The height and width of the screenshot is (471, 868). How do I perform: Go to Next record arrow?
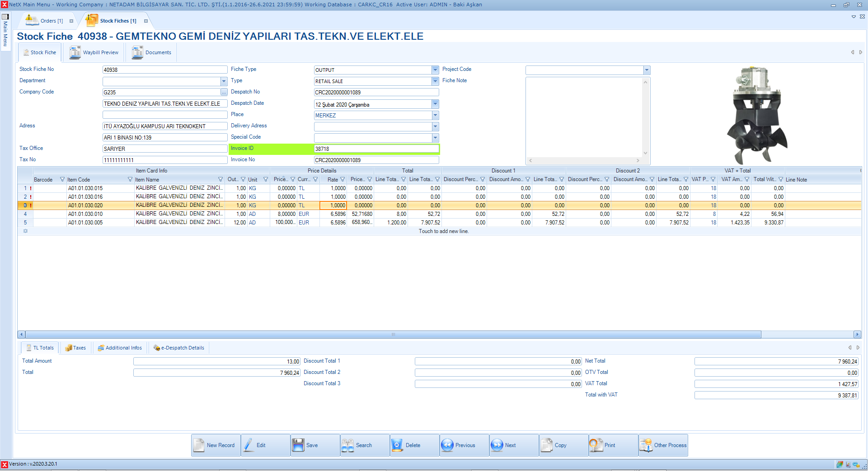click(497, 445)
